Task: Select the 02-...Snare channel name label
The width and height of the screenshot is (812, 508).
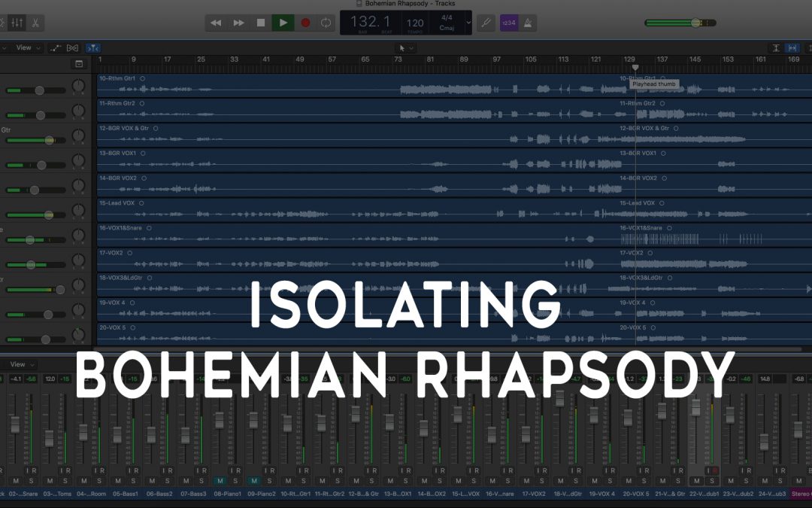Action: pyautogui.click(x=23, y=494)
